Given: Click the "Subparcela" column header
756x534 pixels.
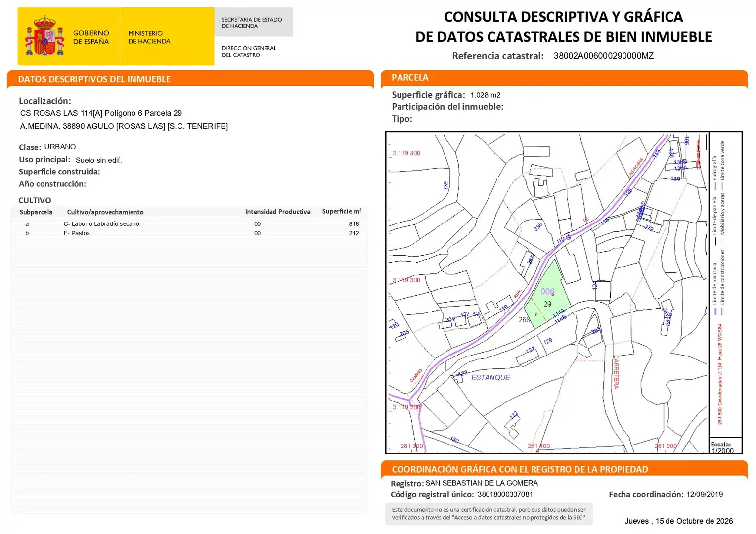Looking at the screenshot, I should pos(36,212).
